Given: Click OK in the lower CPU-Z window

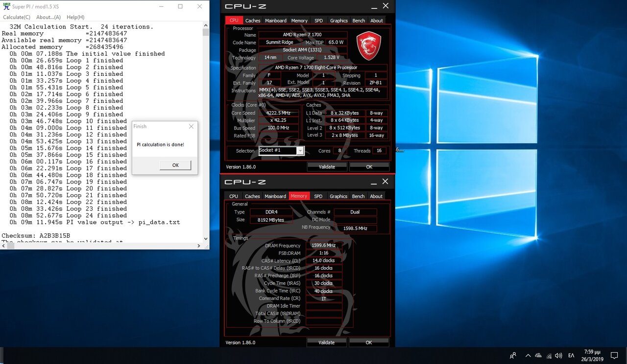Looking at the screenshot, I should point(369,342).
